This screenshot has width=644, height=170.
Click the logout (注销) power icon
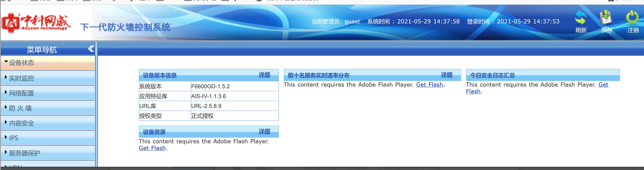tap(632, 18)
